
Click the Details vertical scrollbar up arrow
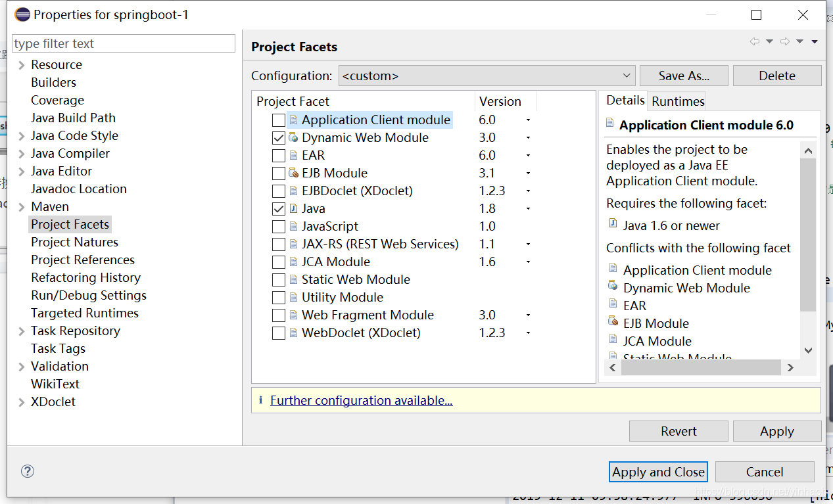809,150
